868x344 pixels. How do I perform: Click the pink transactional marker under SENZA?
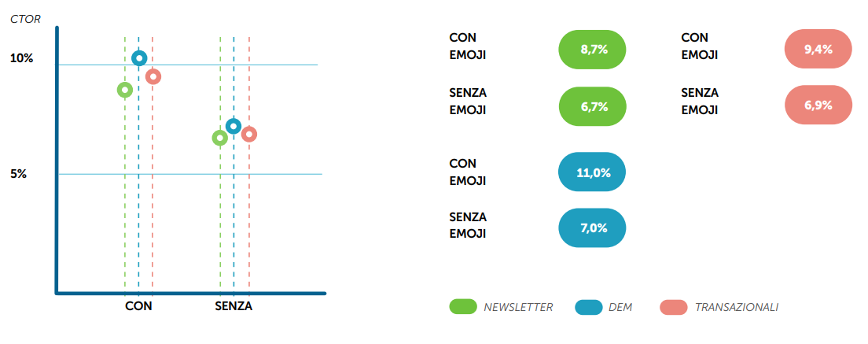pos(249,134)
